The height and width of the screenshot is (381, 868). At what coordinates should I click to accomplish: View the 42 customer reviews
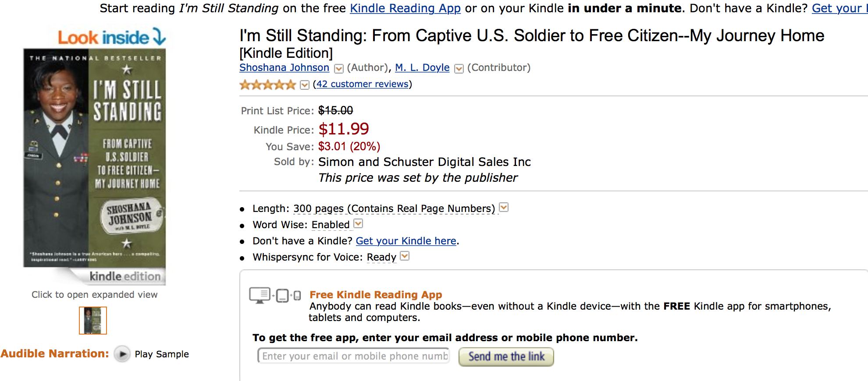(362, 84)
